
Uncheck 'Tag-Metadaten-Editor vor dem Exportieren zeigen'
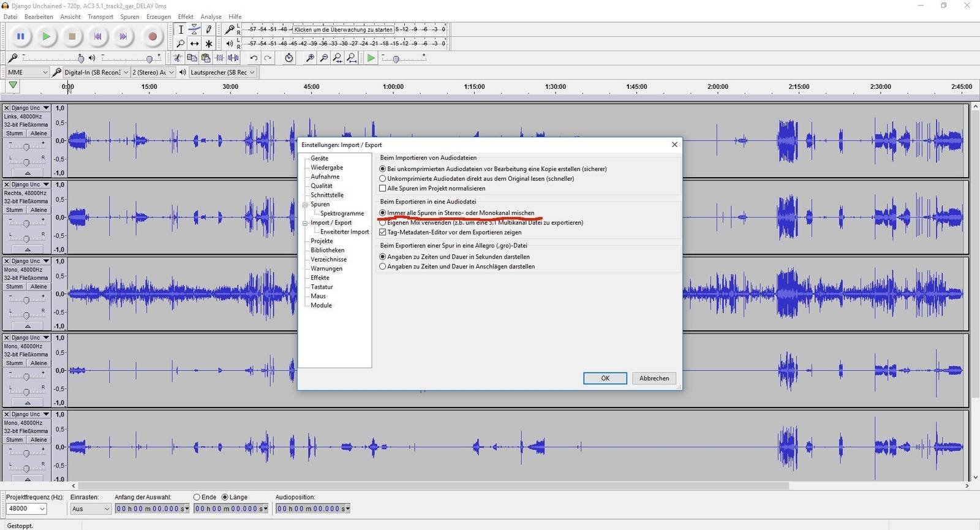pyautogui.click(x=383, y=233)
